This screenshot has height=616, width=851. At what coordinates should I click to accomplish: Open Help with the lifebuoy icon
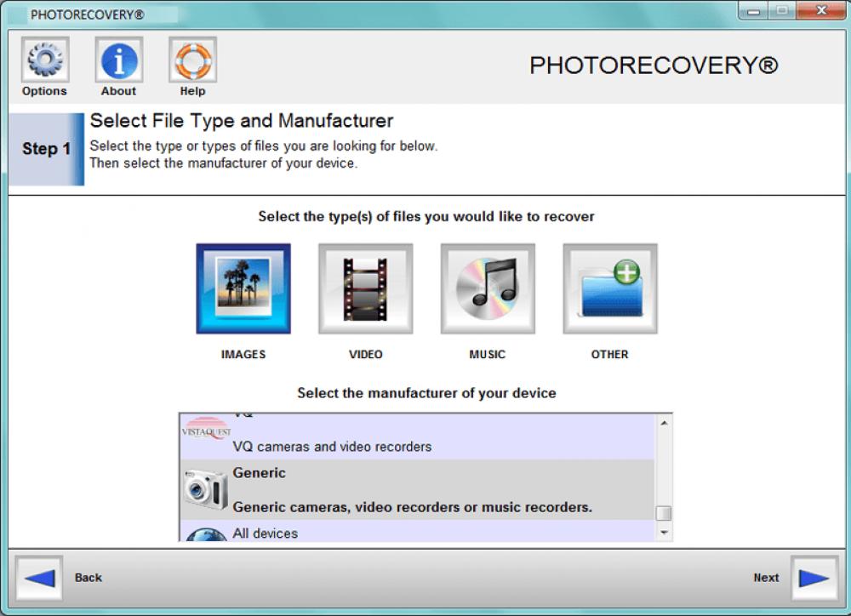192,59
